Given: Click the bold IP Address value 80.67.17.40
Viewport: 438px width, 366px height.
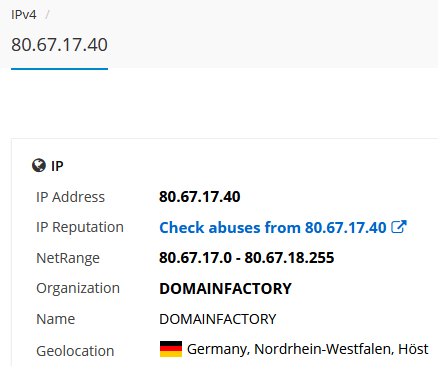Looking at the screenshot, I should click(x=199, y=197).
